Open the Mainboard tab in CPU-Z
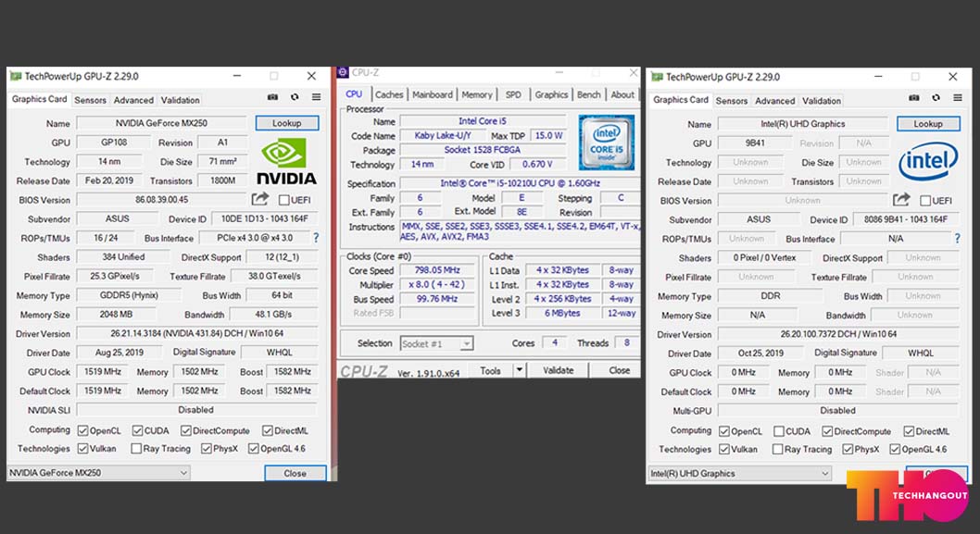 click(432, 94)
